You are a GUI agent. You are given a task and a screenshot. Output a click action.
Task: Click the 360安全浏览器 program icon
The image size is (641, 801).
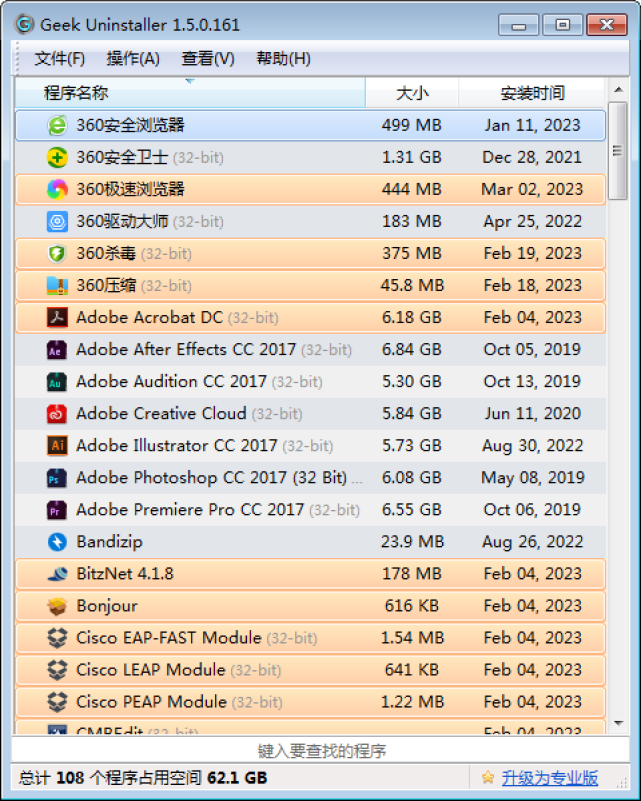tap(57, 125)
